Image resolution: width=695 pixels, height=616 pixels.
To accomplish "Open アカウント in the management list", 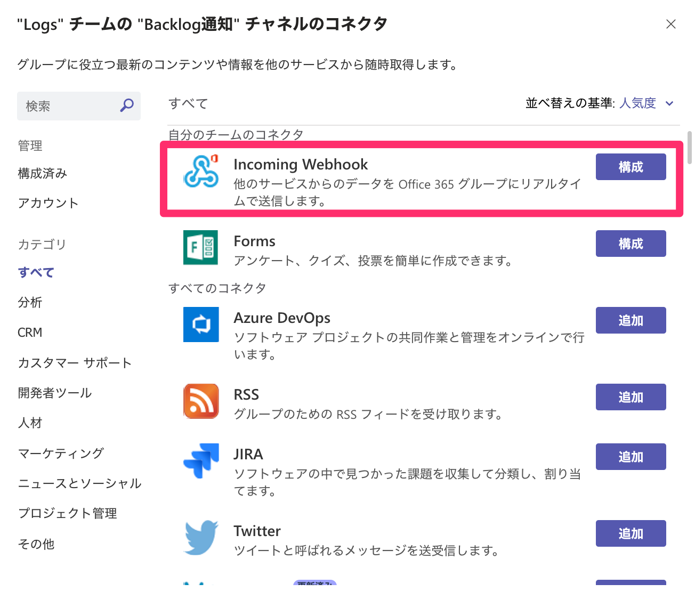I will (x=49, y=203).
